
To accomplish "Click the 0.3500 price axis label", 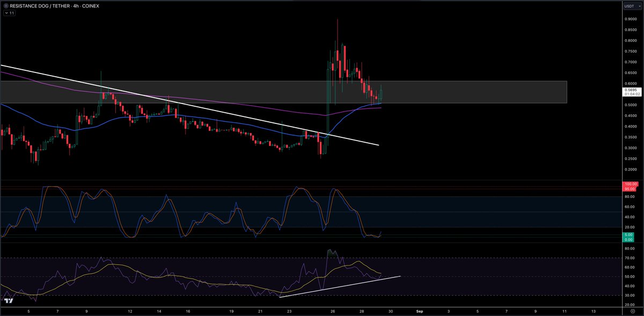I will coord(630,137).
